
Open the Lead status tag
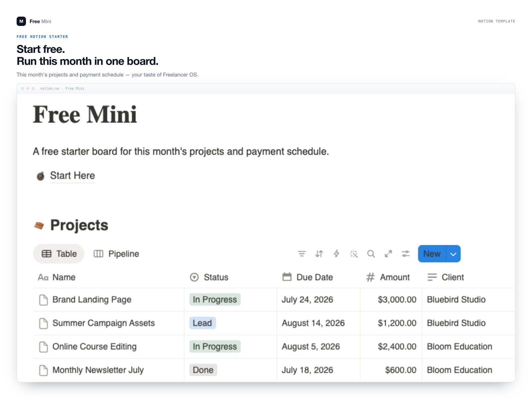[x=202, y=323]
